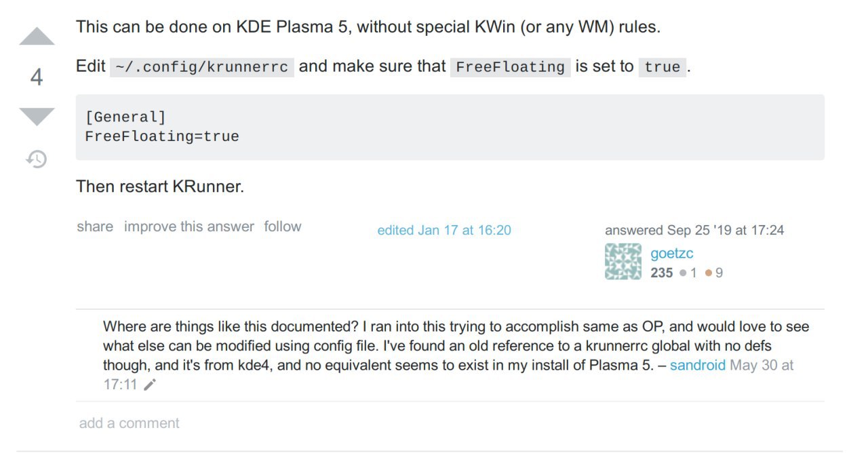Open edited Jan 17 at 16:20 revision link
This screenshot has width=868, height=453.
(444, 231)
